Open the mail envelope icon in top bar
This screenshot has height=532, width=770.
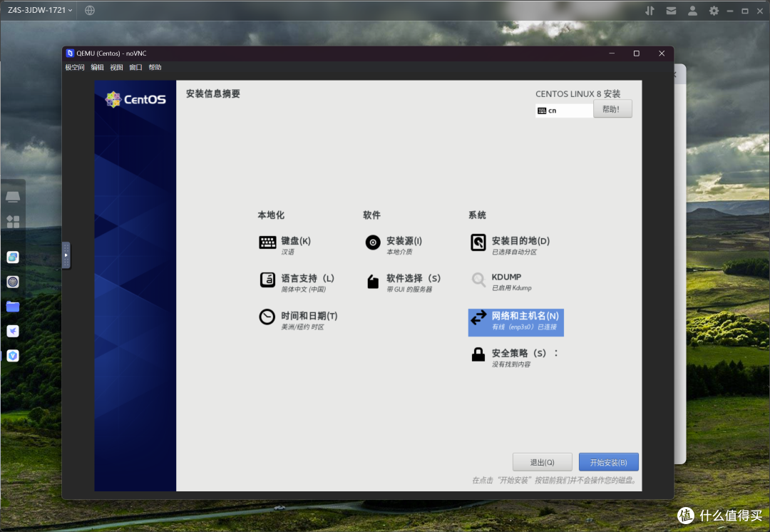672,10
